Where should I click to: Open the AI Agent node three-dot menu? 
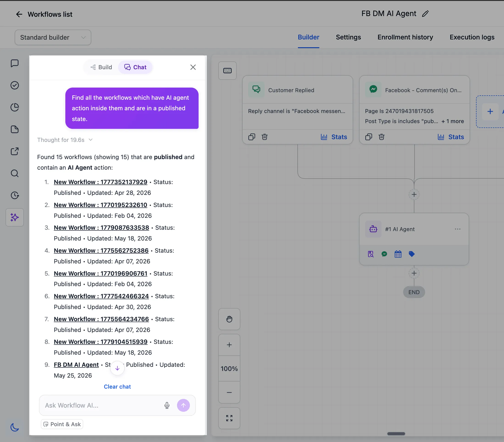(458, 229)
